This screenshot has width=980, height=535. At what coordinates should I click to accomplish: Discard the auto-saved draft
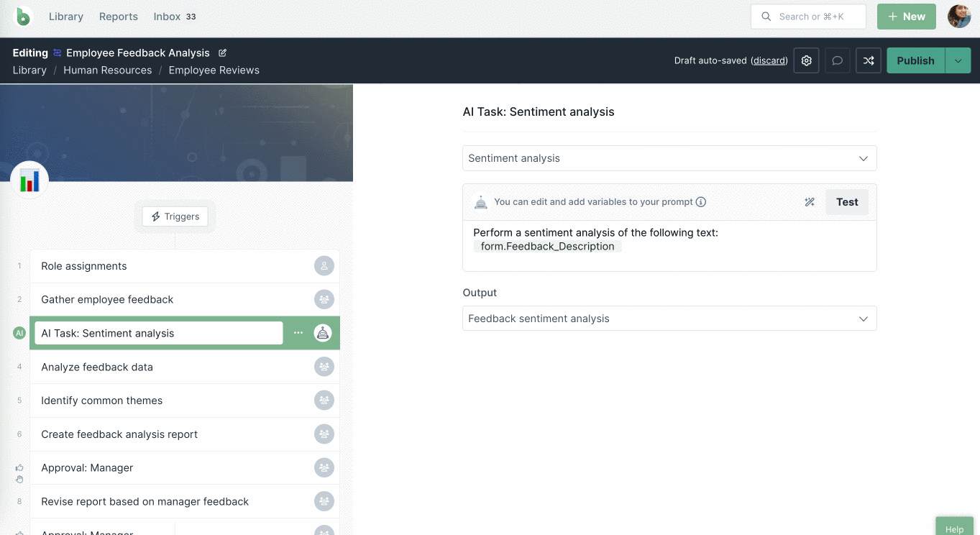769,60
